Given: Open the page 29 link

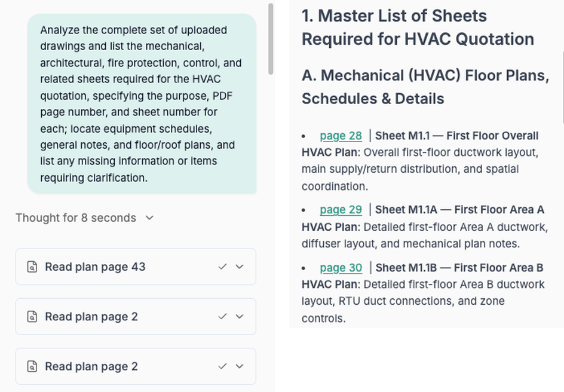Looking at the screenshot, I should pos(341,210).
